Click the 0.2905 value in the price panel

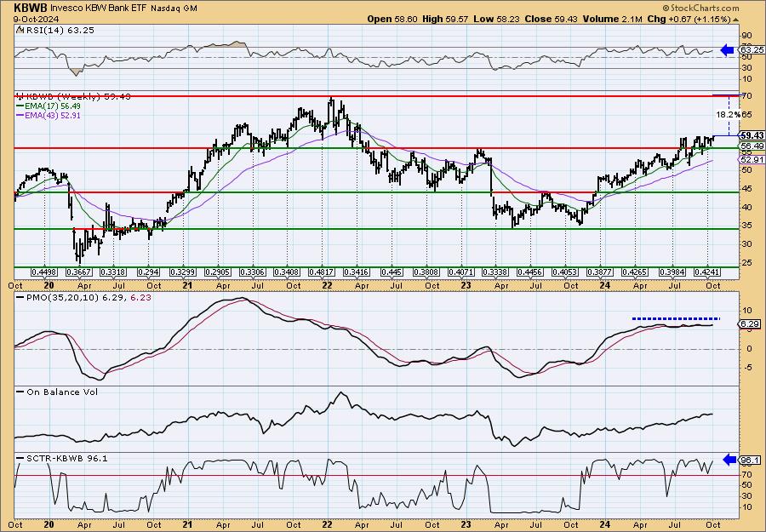click(219, 272)
